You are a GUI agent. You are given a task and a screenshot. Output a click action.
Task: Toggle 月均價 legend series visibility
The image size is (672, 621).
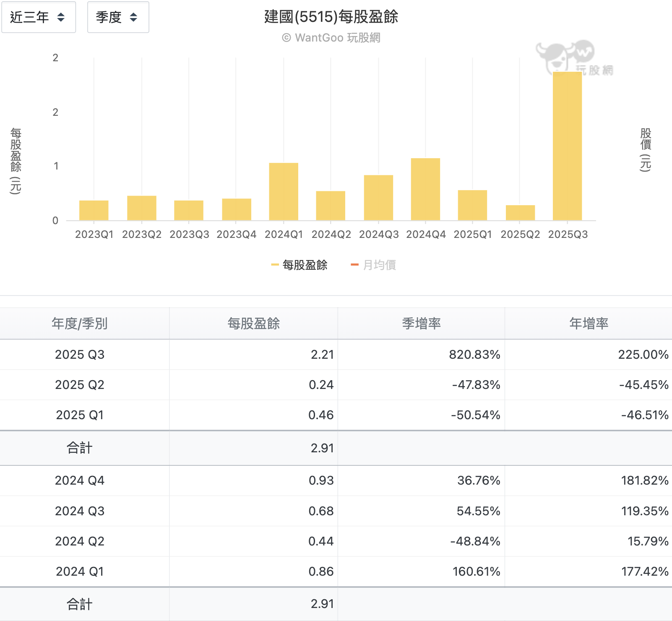379,265
